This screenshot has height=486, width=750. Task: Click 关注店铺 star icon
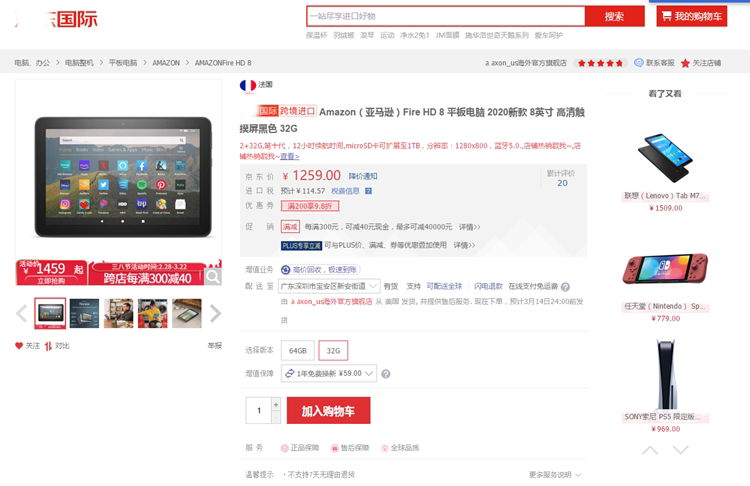tap(685, 63)
